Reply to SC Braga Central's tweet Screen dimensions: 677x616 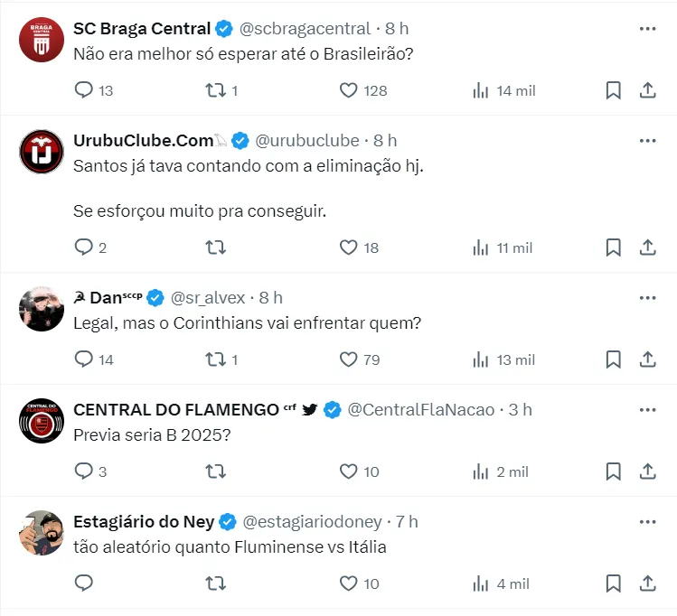pyautogui.click(x=84, y=90)
